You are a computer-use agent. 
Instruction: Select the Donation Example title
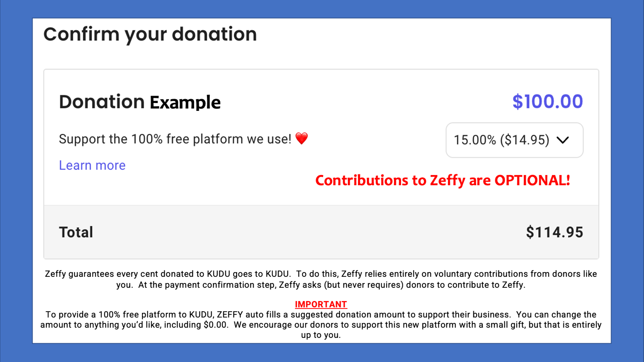tap(140, 102)
